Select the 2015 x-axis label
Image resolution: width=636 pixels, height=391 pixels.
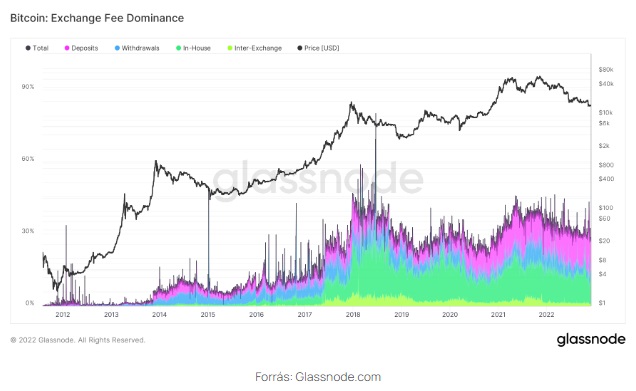point(208,314)
